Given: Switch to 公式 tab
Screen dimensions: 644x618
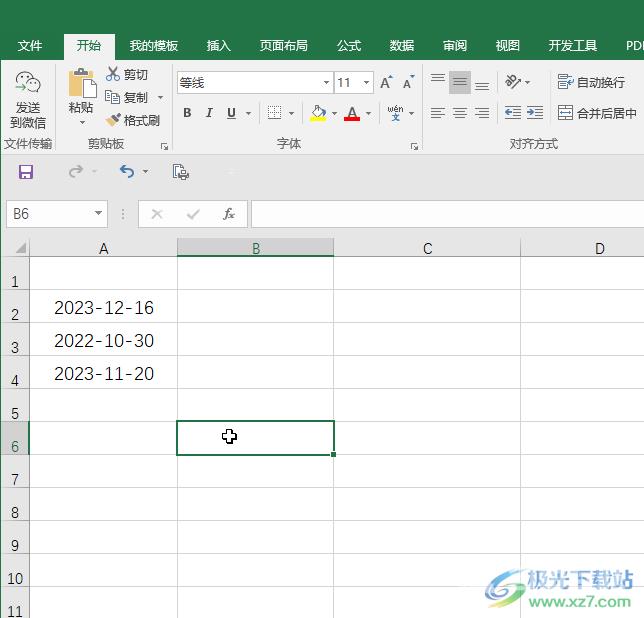Looking at the screenshot, I should 349,45.
